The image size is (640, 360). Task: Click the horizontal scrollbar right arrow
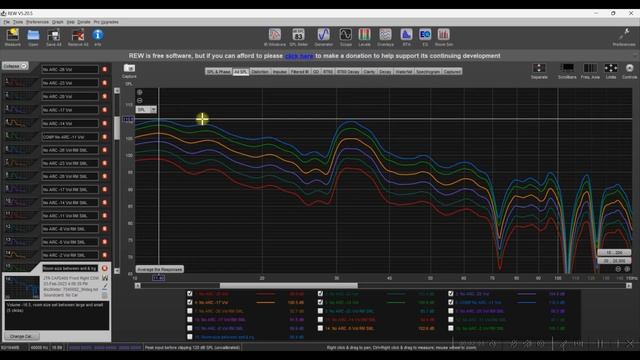click(629, 286)
